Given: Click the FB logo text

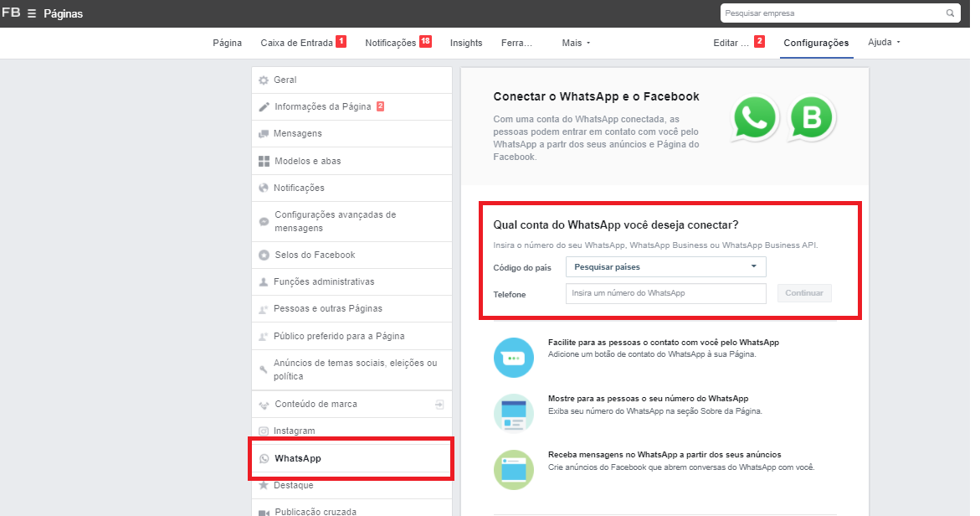Looking at the screenshot, I should [x=11, y=13].
